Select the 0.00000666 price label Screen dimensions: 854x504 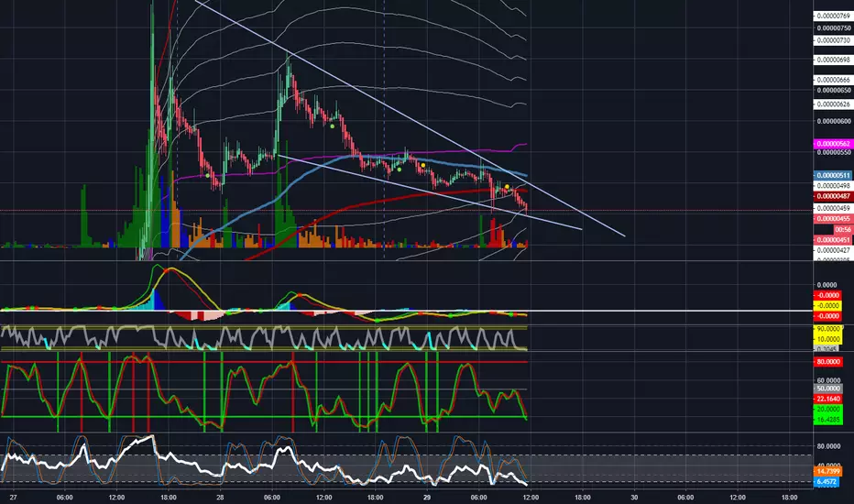click(x=832, y=80)
